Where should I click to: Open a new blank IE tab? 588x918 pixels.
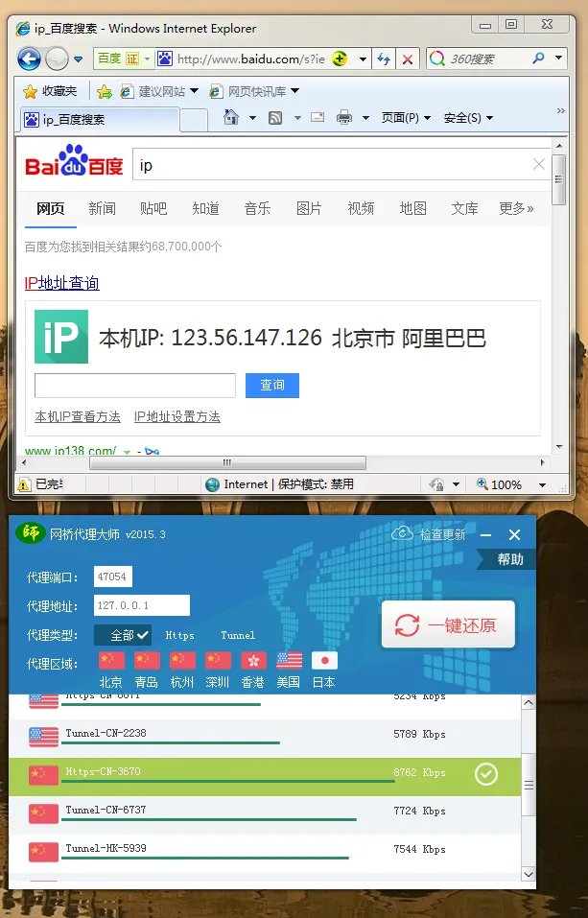click(193, 120)
